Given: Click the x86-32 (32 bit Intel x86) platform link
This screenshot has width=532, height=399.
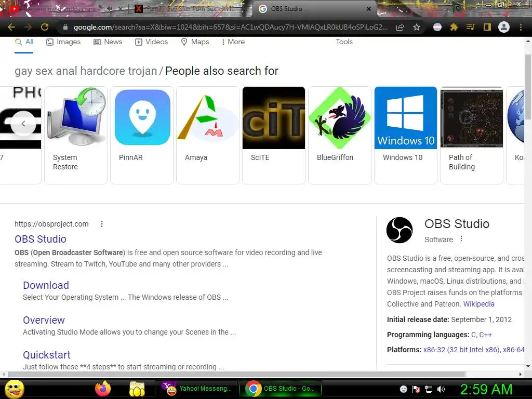Looking at the screenshot, I should (461, 350).
